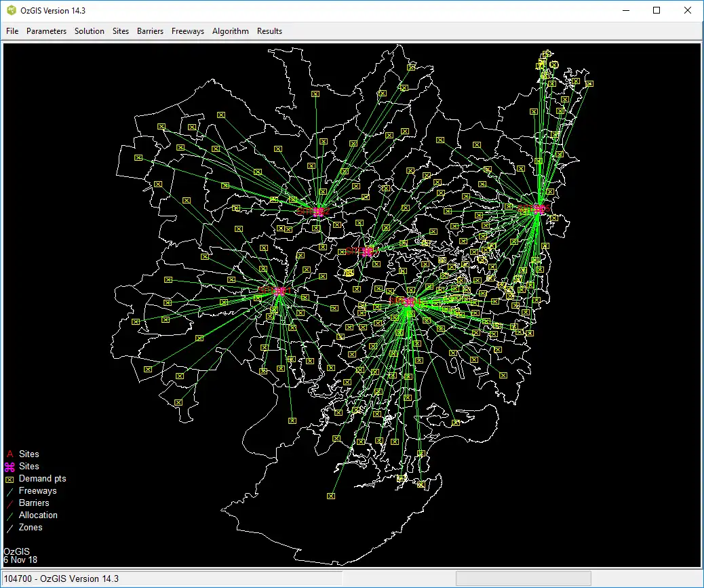This screenshot has width=704, height=588.
Task: Open the Barriers menu
Action: pos(150,31)
